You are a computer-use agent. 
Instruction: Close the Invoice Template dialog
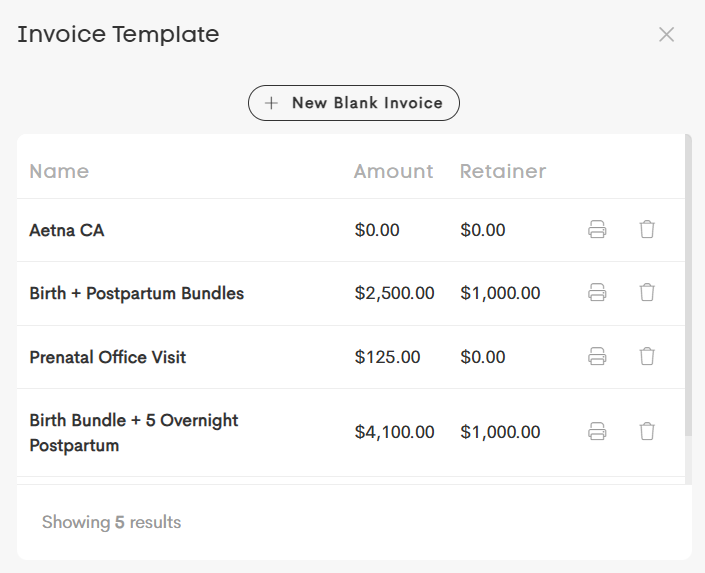(666, 34)
